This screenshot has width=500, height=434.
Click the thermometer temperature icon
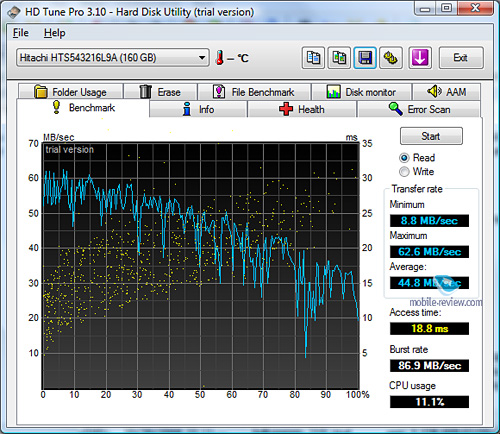coord(219,58)
